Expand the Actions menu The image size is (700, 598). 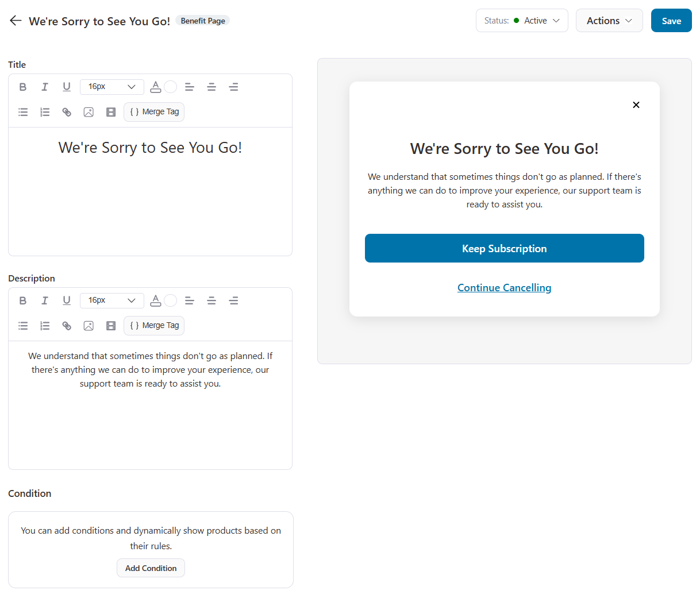pyautogui.click(x=609, y=21)
